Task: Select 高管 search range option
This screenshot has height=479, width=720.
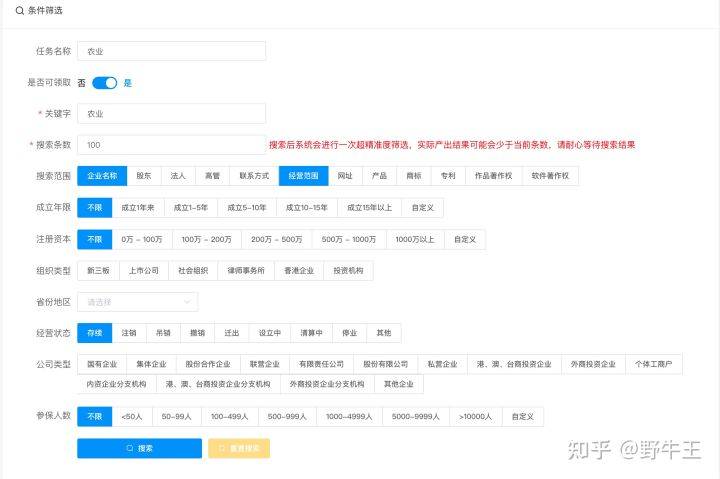Action: [x=212, y=176]
